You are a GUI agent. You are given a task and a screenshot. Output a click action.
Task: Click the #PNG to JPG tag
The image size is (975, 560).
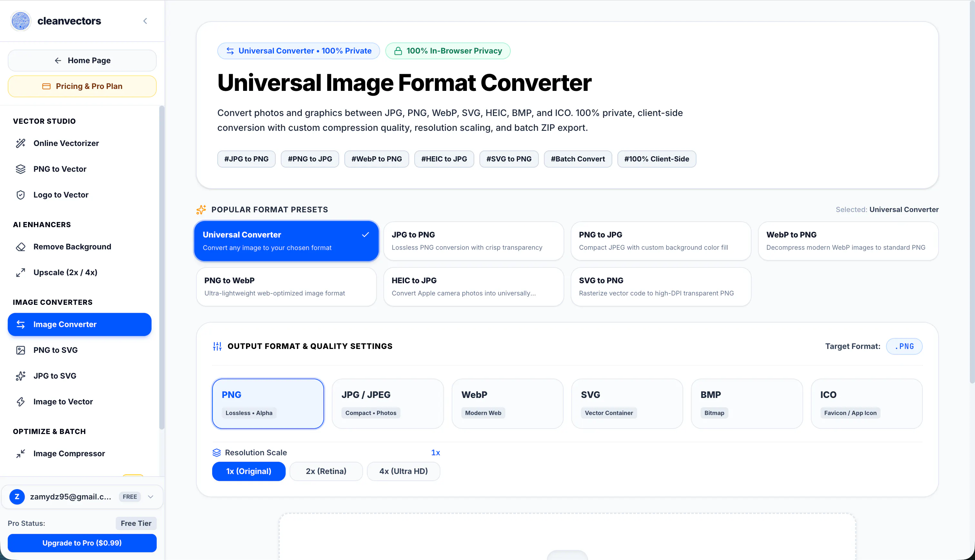coord(310,159)
